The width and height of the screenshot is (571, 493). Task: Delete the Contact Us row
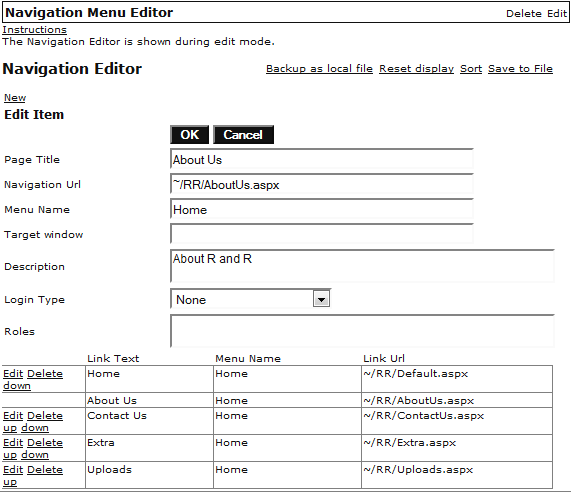(45, 415)
